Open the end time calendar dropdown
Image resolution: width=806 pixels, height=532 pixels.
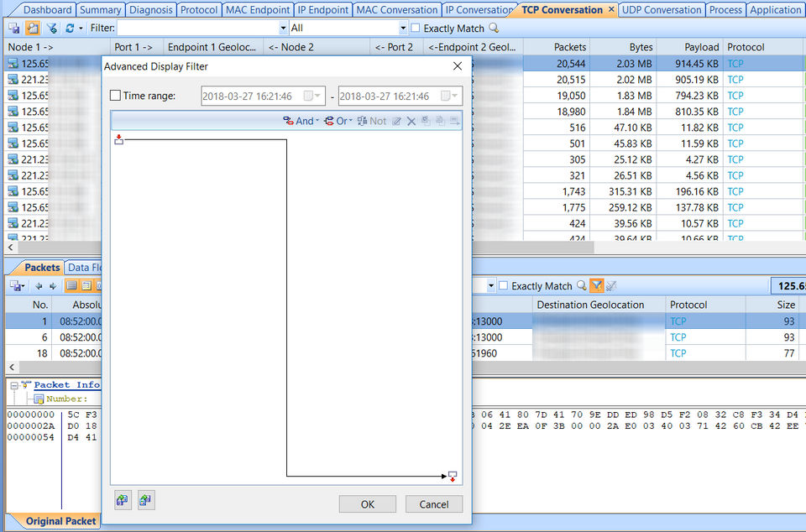pos(450,96)
